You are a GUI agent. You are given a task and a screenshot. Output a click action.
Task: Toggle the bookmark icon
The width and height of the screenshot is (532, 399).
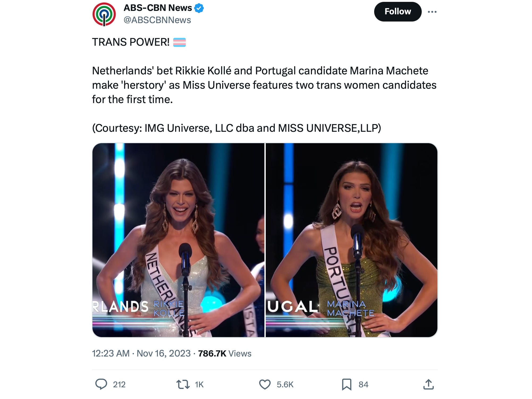pos(347,384)
